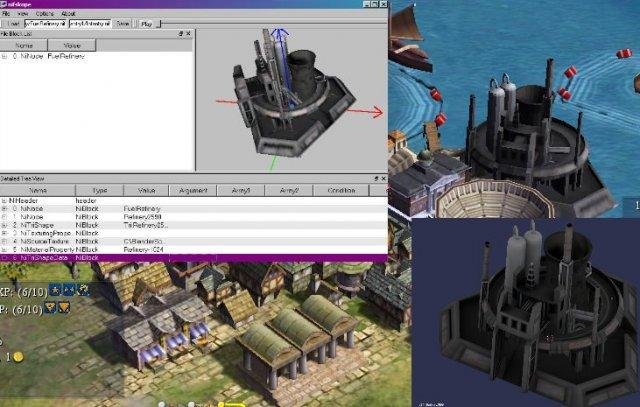Click the first icon beside the XP (6/10) label
The image size is (640, 407).
pyautogui.click(x=55, y=290)
